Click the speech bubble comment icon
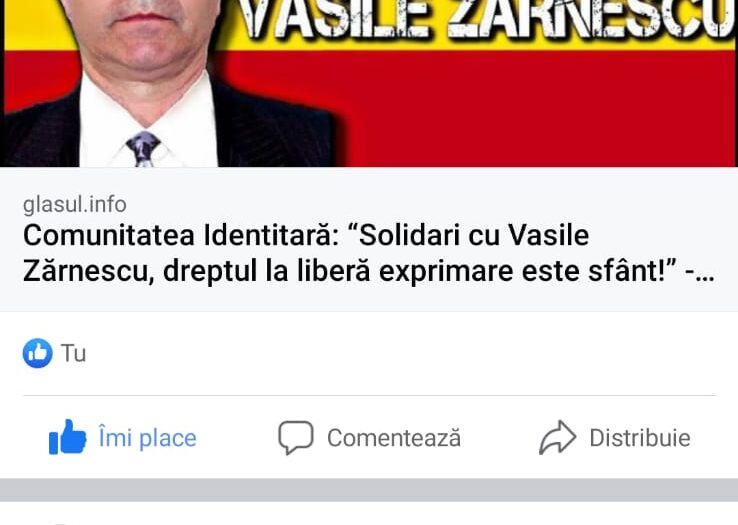Screen dimensions: 738x525 296,437
